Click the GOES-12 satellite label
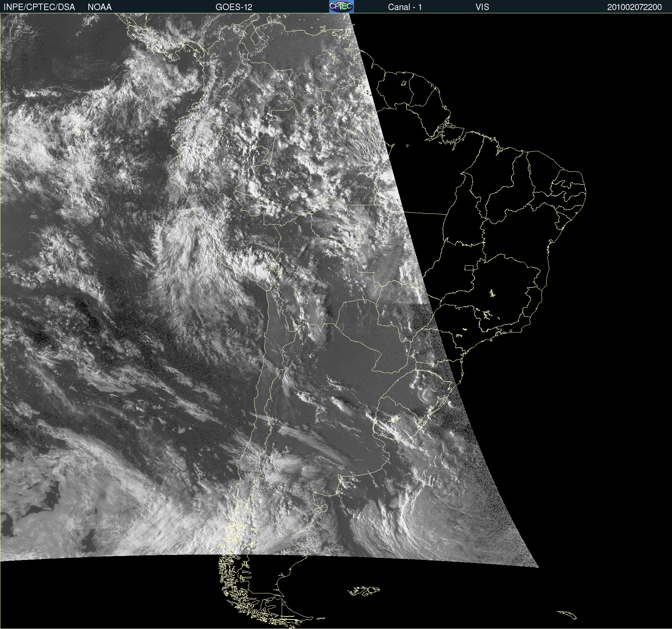This screenshot has height=629, width=672. (x=234, y=7)
